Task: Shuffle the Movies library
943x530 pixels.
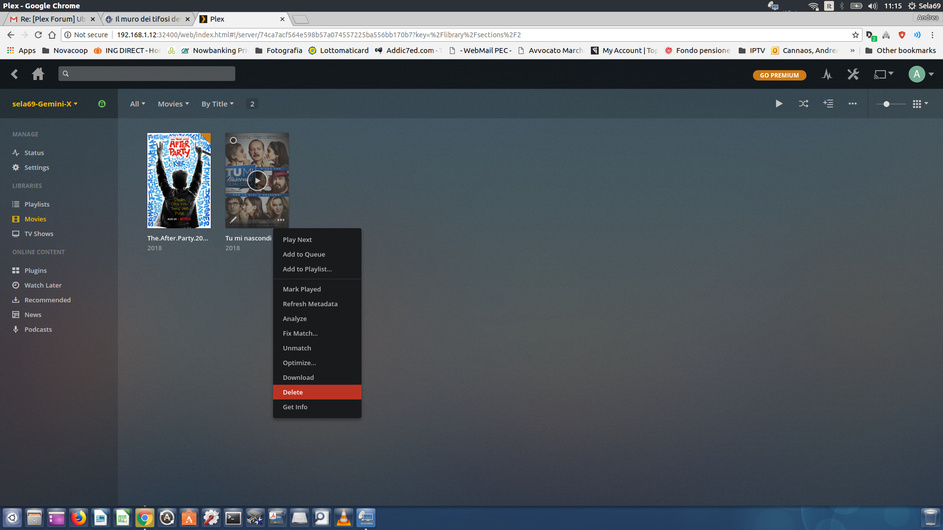Action: (803, 103)
